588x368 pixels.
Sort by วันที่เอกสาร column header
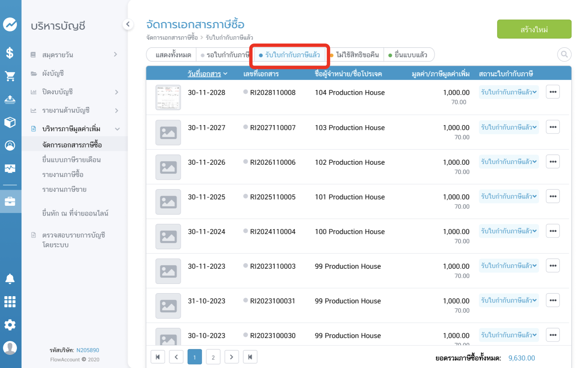point(207,74)
